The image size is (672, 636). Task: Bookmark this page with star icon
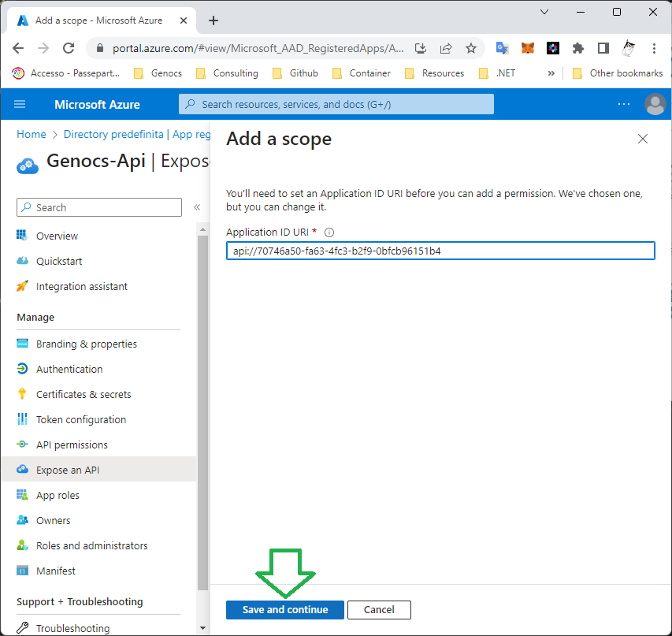471,48
